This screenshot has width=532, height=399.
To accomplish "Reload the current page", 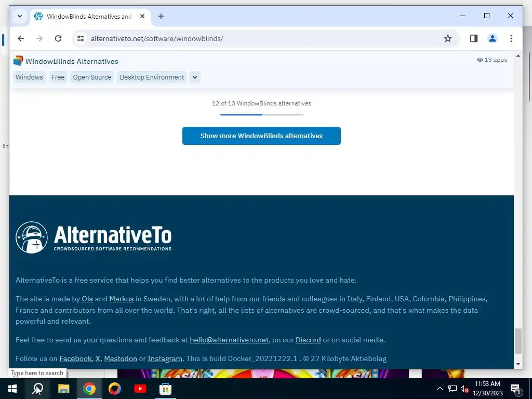I will [x=58, y=38].
